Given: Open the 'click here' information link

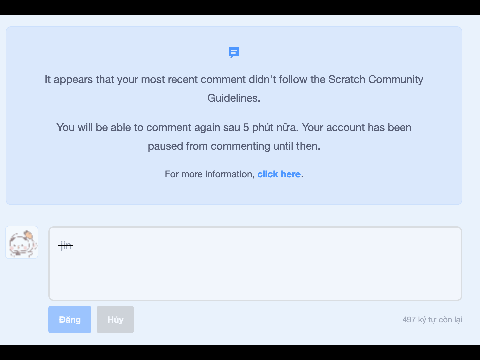Looking at the screenshot, I should tap(279, 174).
